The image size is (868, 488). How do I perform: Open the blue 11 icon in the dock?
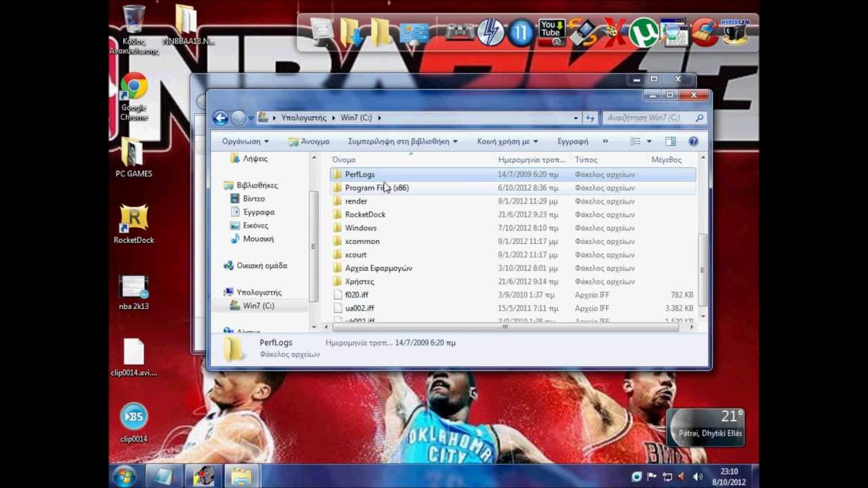[x=521, y=33]
